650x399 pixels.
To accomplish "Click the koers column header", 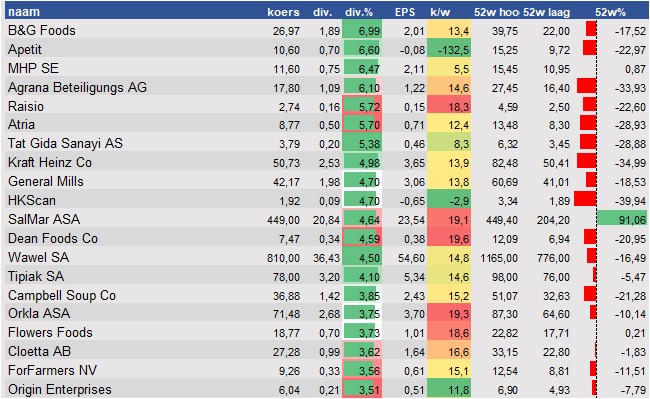I will (283, 12).
